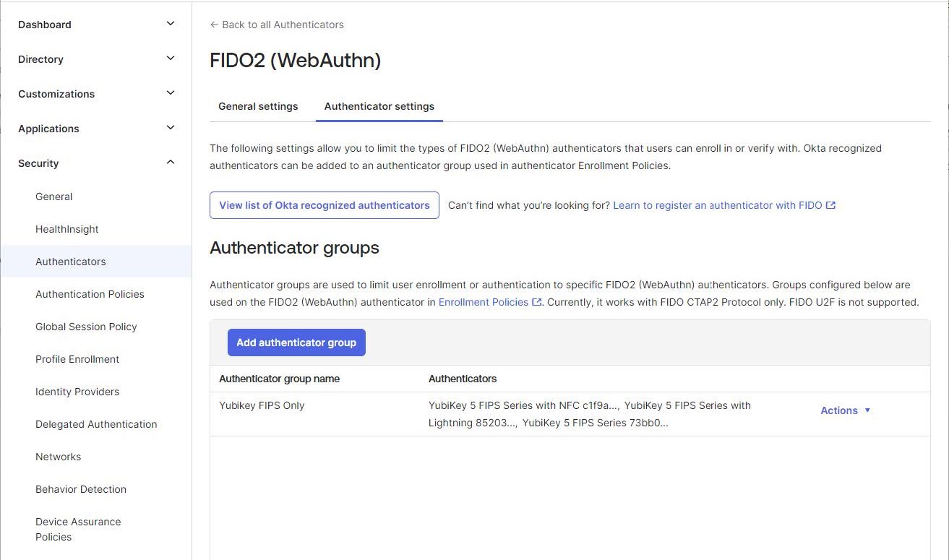
Task: Go to Identity Providers
Action: point(77,392)
